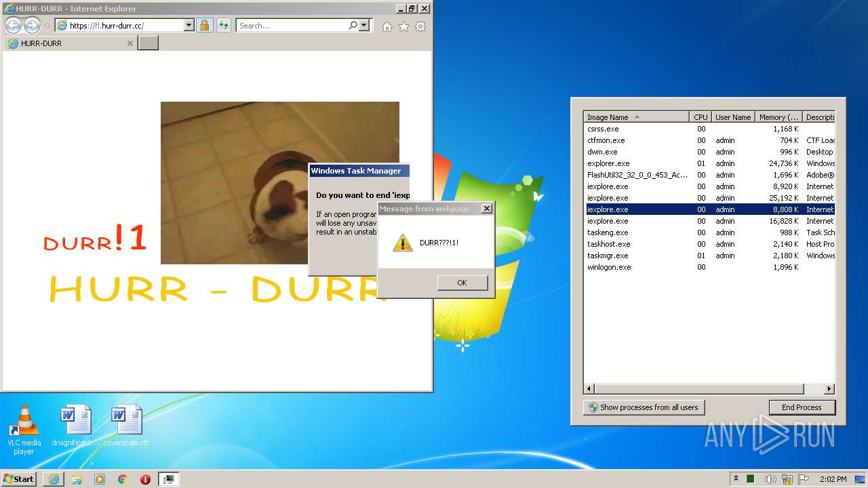Image resolution: width=868 pixels, height=488 pixels.
Task: Select explorer.exe process row
Action: (710, 163)
